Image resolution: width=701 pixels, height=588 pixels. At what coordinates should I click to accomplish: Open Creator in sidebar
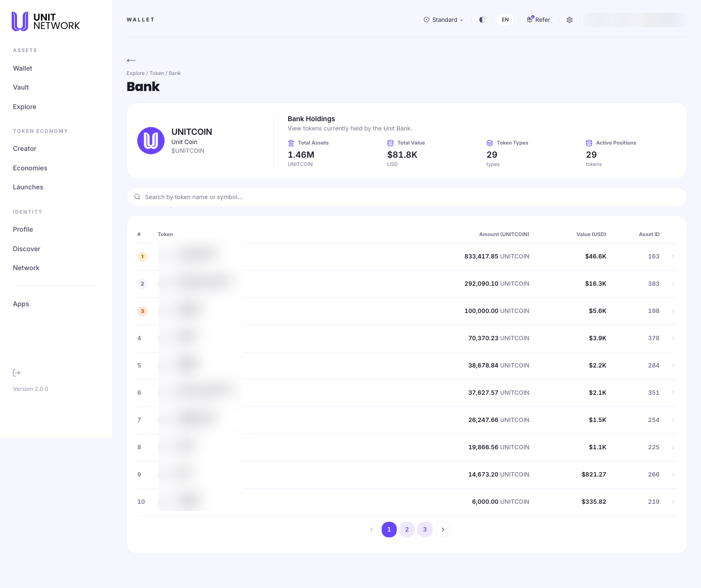[24, 149]
